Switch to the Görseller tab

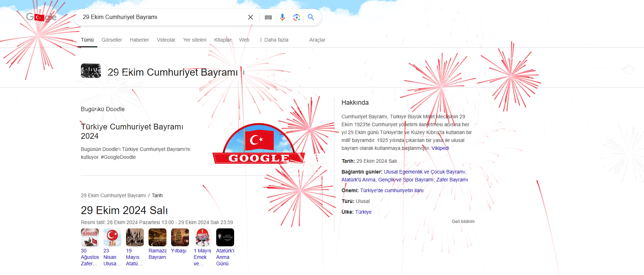112,40
